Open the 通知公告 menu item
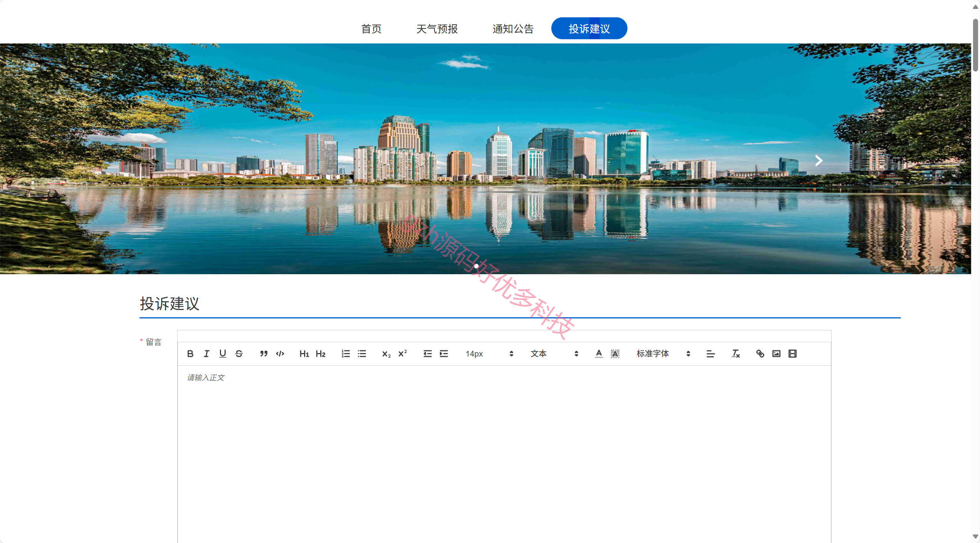980x543 pixels. click(513, 29)
